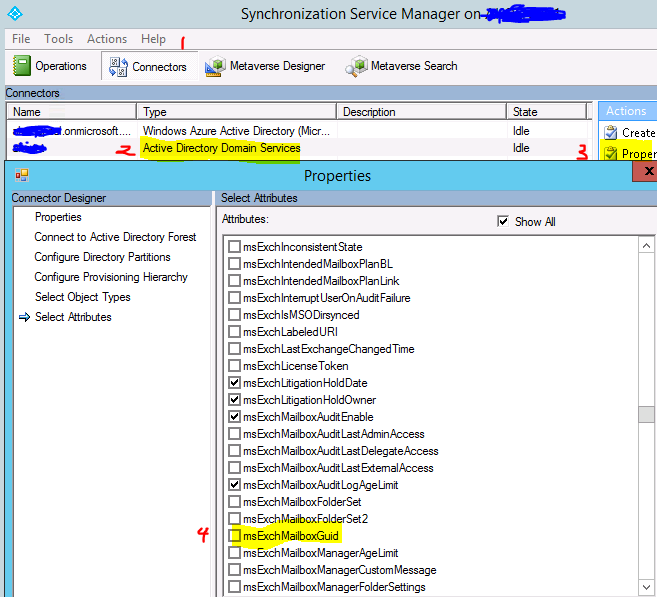Check msExchMailboxFolderSet attribute
This screenshot has height=597, width=657.
tap(234, 502)
